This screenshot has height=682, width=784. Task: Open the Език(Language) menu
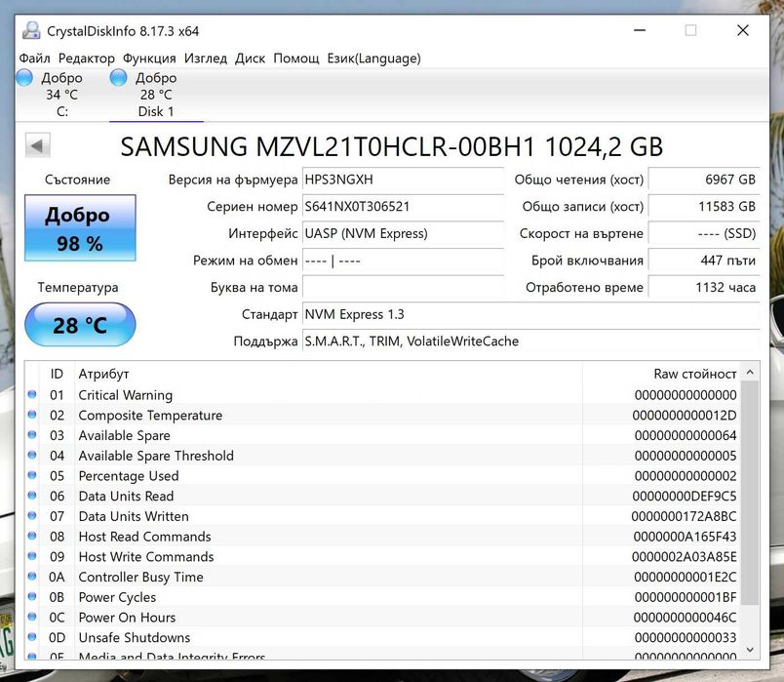[374, 58]
